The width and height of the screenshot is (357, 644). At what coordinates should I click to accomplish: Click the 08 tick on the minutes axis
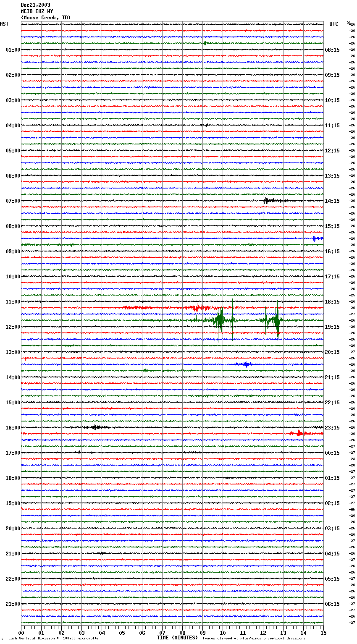tap(182, 633)
